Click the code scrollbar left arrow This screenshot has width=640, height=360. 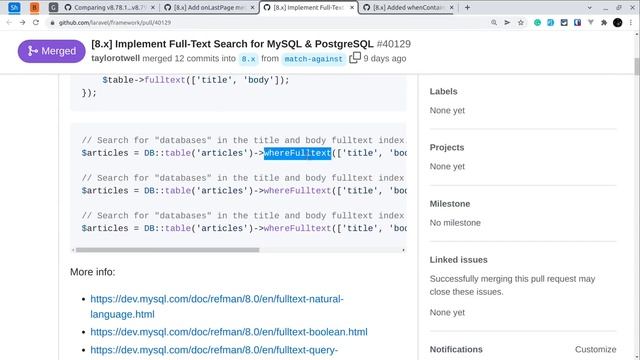coord(73,250)
